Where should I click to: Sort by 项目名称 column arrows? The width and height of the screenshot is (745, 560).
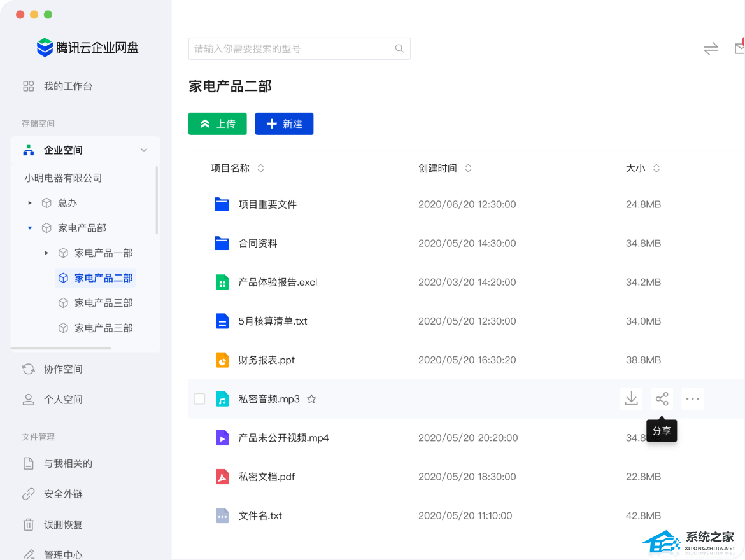click(x=261, y=168)
